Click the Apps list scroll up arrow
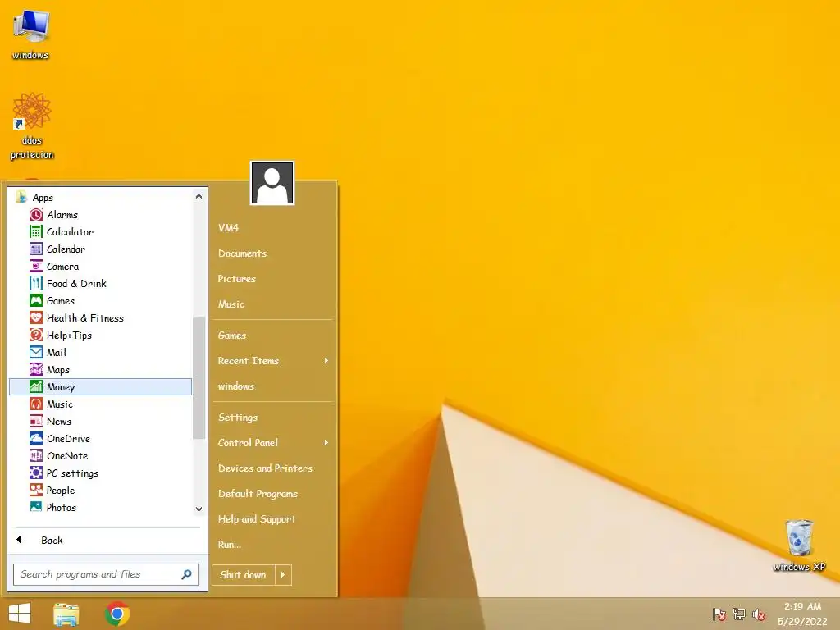Screen dimensions: 840x630 pos(199,197)
